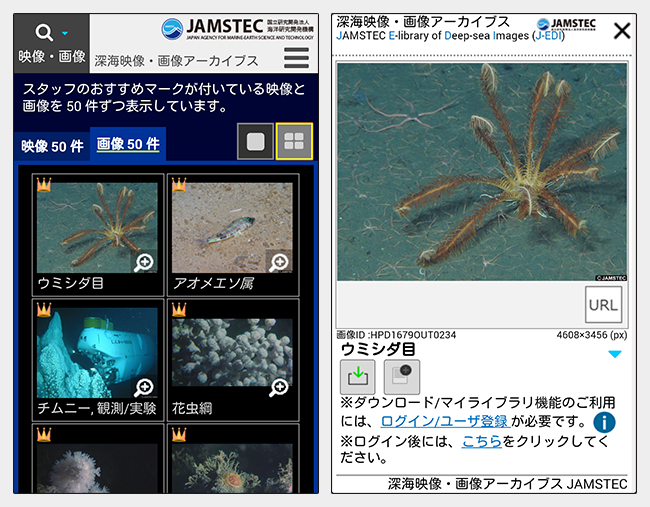Image resolution: width=650 pixels, height=507 pixels.
Task: Zoom the アオメエソ属 thumbnail with magnifier
Action: pos(279,263)
